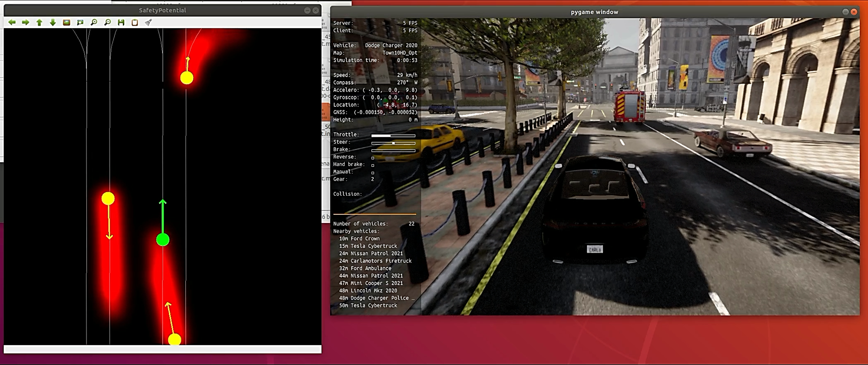The image size is (868, 365).
Task: Minimize the pygame window
Action: [x=845, y=12]
